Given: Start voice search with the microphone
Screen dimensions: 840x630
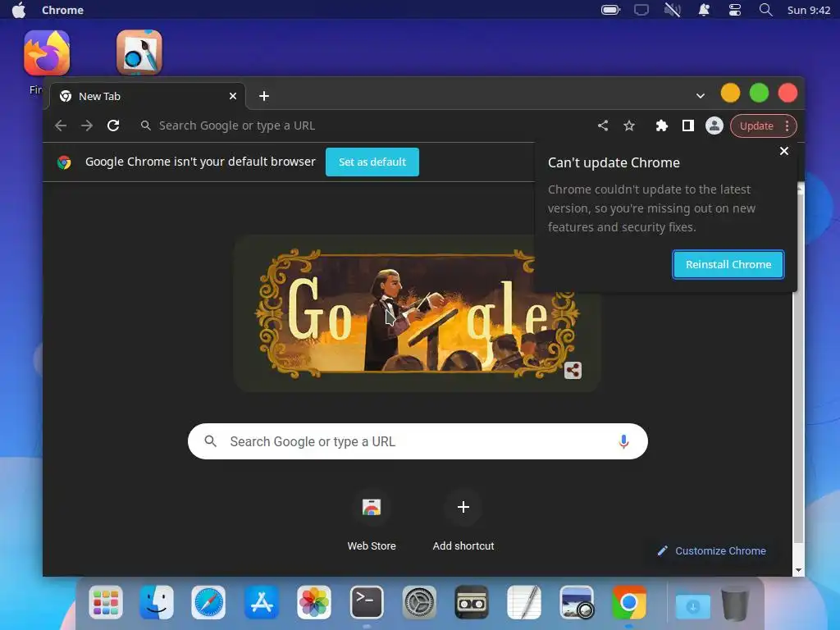Looking at the screenshot, I should tap(623, 441).
